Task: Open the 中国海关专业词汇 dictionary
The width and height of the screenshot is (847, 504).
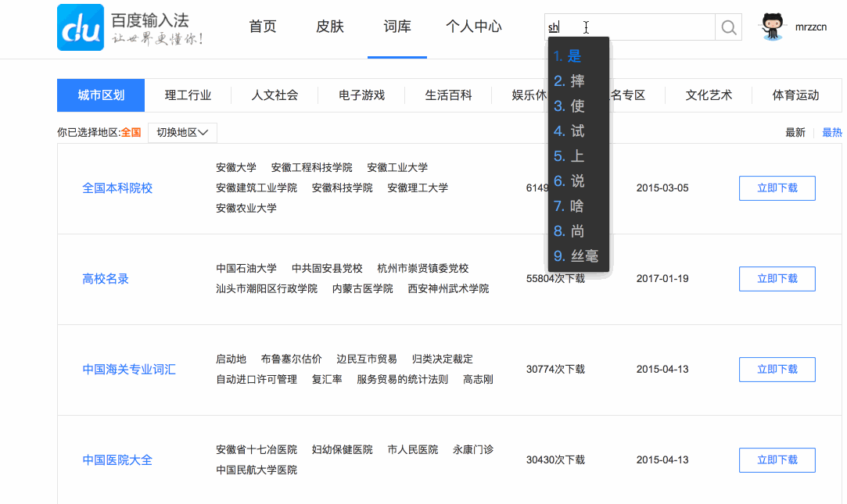Action: pyautogui.click(x=129, y=370)
